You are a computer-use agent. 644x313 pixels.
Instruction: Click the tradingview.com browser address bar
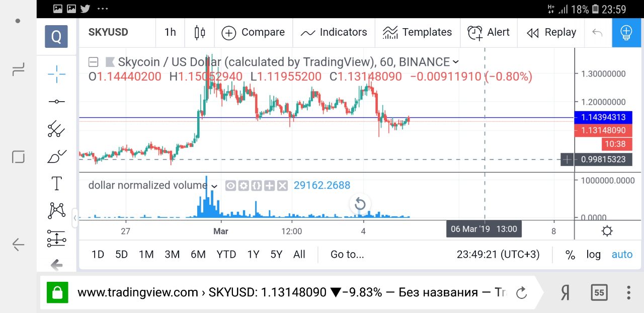click(292, 292)
